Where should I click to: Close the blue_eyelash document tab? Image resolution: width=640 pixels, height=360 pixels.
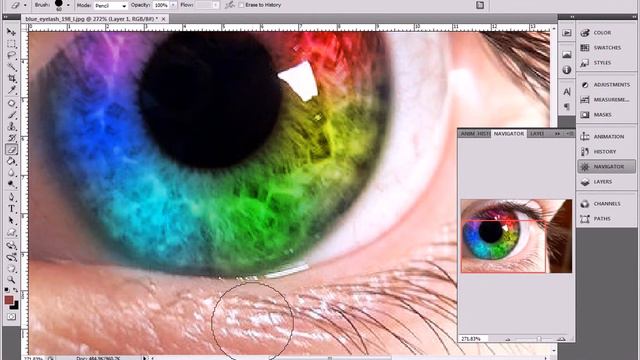[163, 19]
